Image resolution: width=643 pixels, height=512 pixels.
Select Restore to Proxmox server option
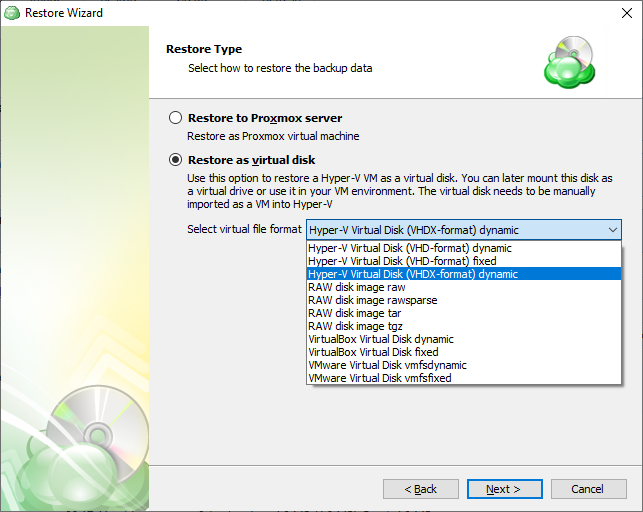click(176, 118)
